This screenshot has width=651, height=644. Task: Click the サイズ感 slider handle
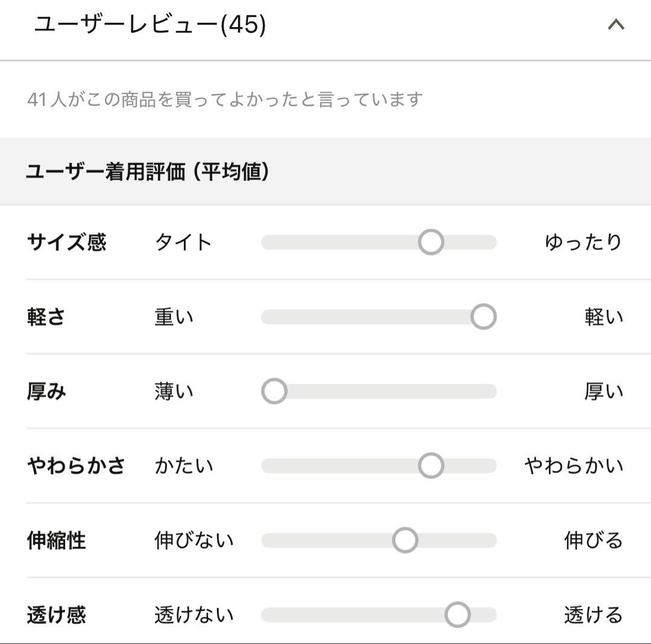430,242
